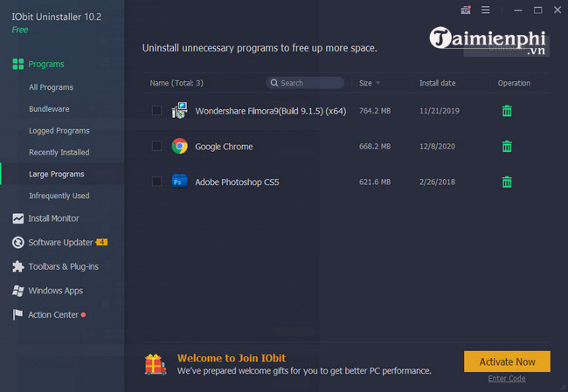Click the Software Updater count badge
This screenshot has height=392, width=568.
pos(101,242)
